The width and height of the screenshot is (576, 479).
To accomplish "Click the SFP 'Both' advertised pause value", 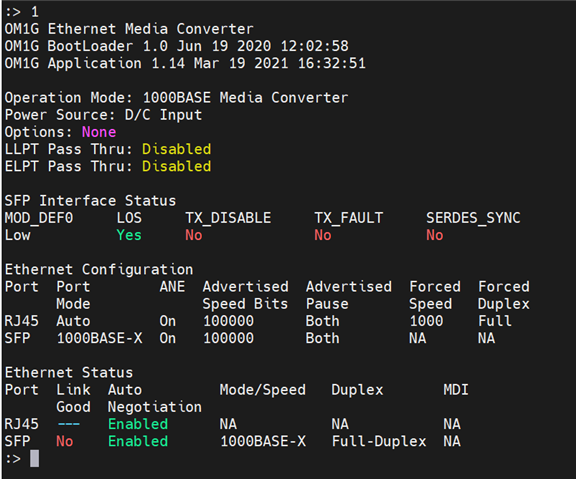I will point(323,338).
